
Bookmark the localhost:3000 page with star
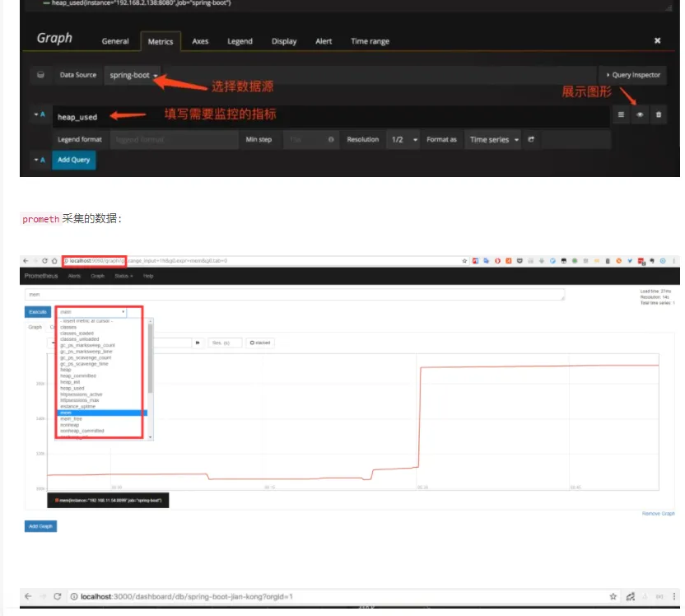[613, 597]
